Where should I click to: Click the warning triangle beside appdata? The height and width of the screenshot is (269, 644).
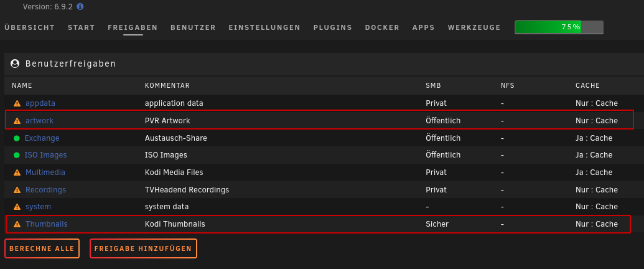coord(17,103)
